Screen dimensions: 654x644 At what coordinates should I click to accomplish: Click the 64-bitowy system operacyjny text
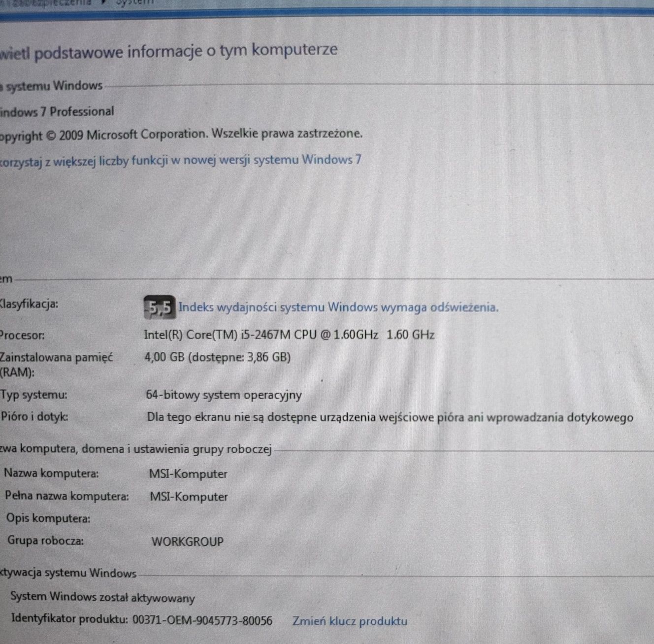(x=224, y=395)
